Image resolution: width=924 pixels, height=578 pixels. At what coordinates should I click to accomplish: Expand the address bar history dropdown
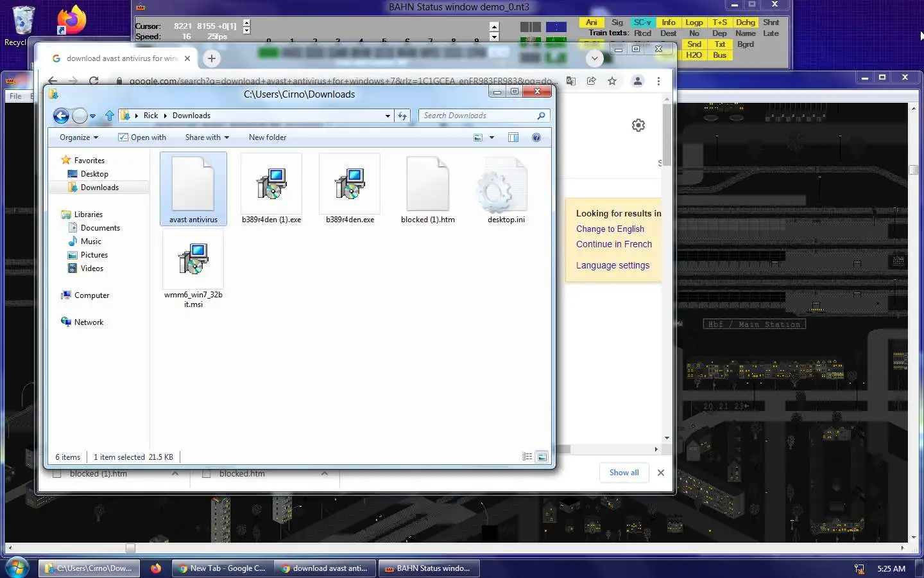coord(388,116)
